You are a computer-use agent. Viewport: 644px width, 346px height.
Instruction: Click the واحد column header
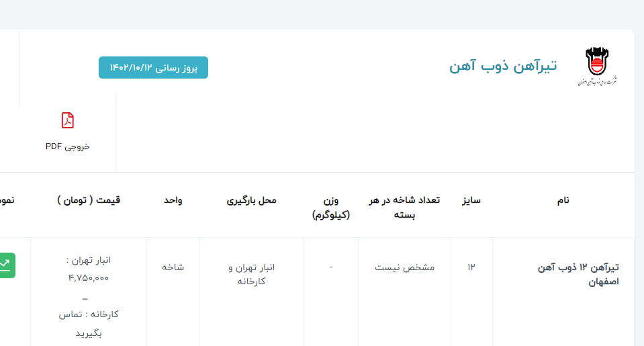(173, 200)
